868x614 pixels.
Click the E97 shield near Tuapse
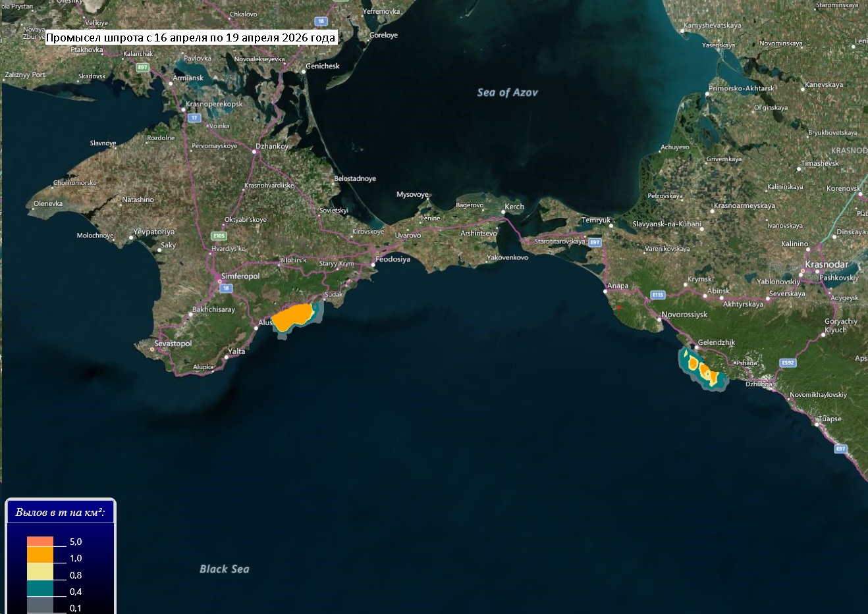point(840,449)
